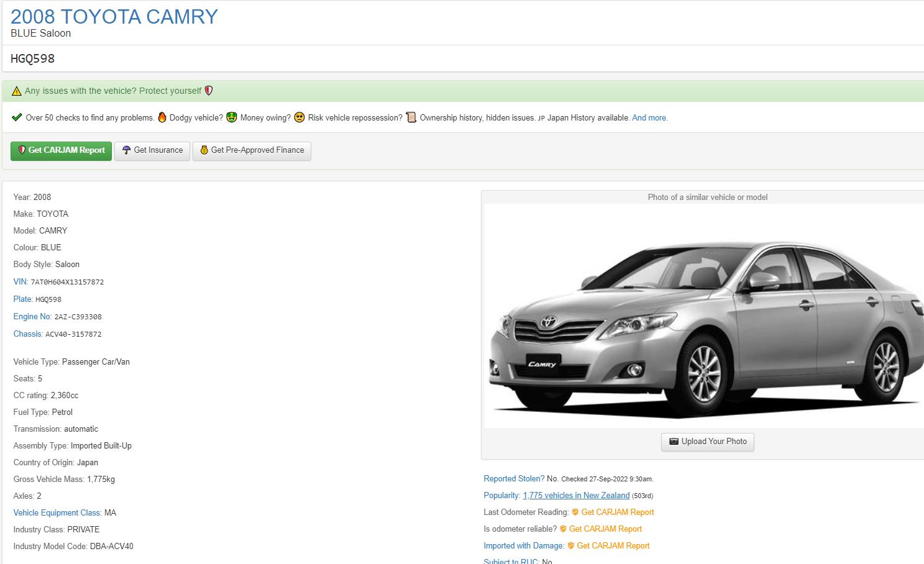Screen dimensions: 924x564
Task: Click the camera icon on Upload Your Photo button
Action: pos(674,442)
